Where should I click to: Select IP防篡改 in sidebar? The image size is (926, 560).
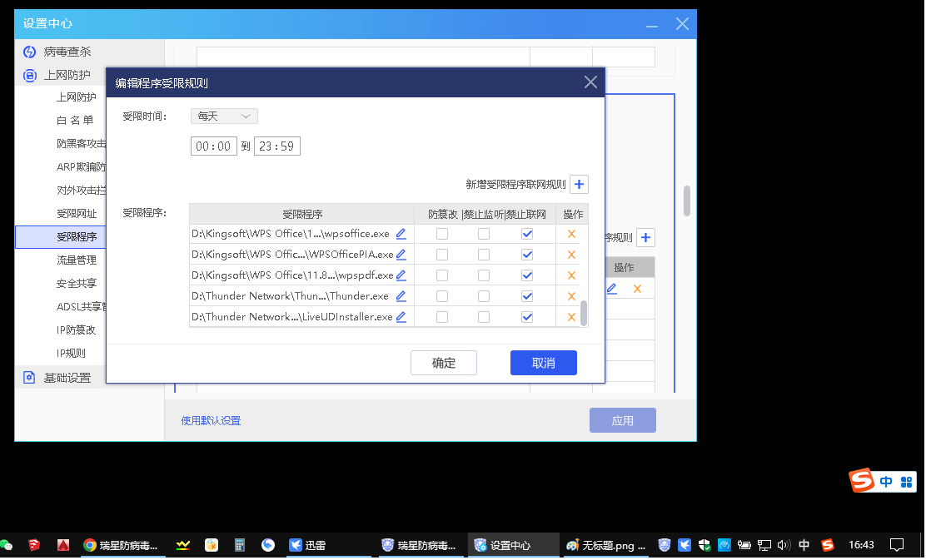tap(76, 330)
